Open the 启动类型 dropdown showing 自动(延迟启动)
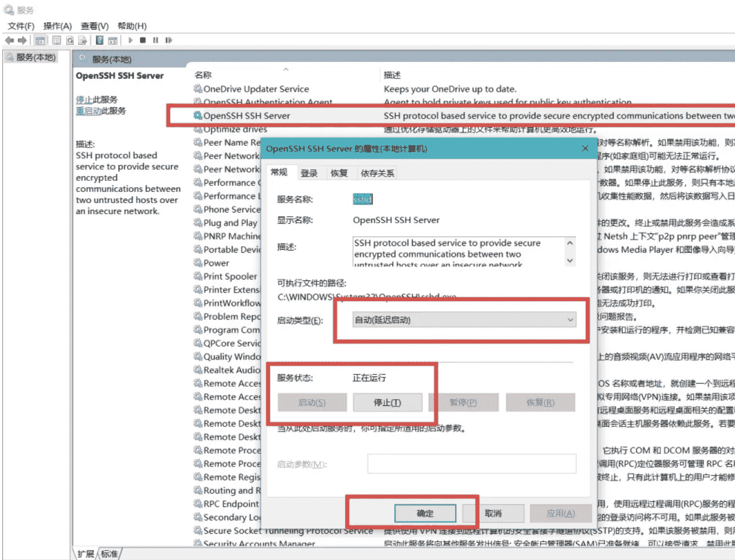The width and height of the screenshot is (735, 560). click(x=464, y=320)
